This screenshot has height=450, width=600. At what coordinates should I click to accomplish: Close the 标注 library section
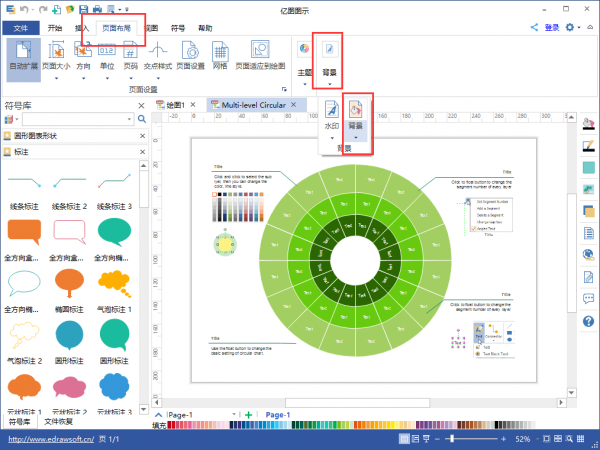tap(145, 152)
